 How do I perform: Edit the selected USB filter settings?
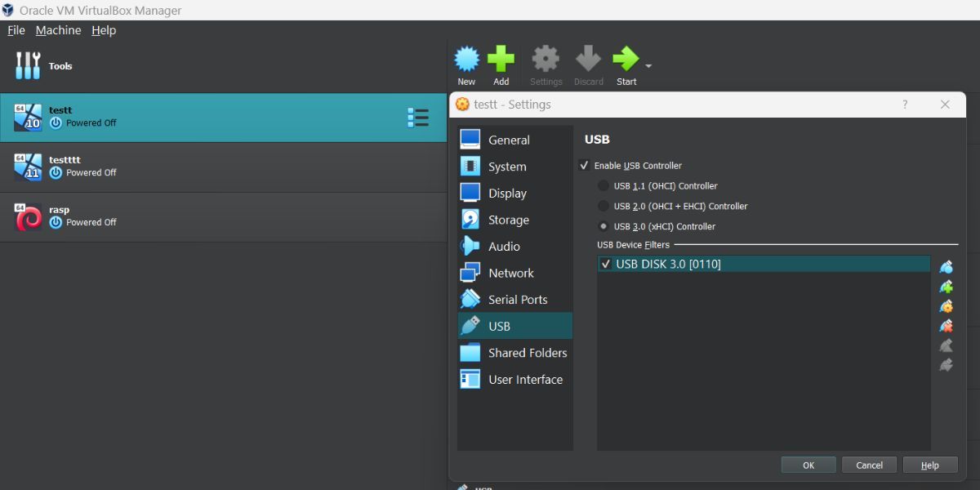[946, 306]
